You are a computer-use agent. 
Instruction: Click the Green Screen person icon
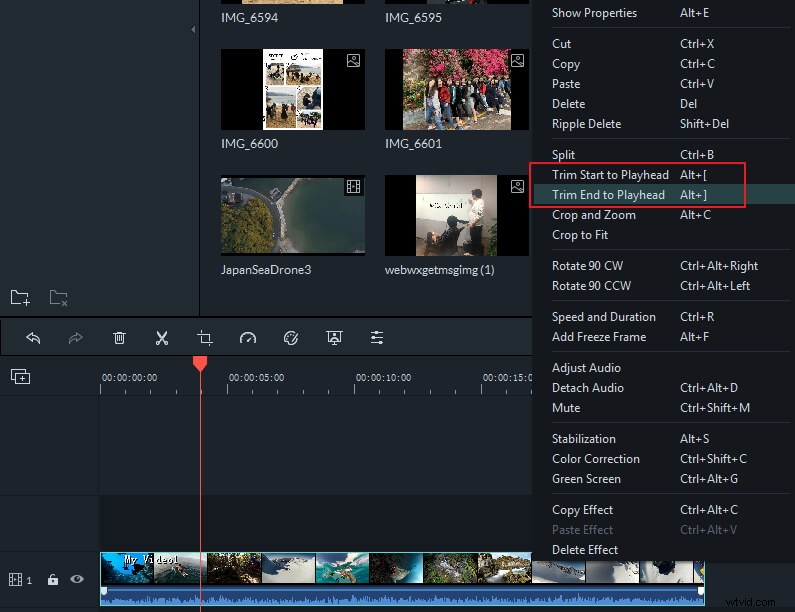coord(334,338)
